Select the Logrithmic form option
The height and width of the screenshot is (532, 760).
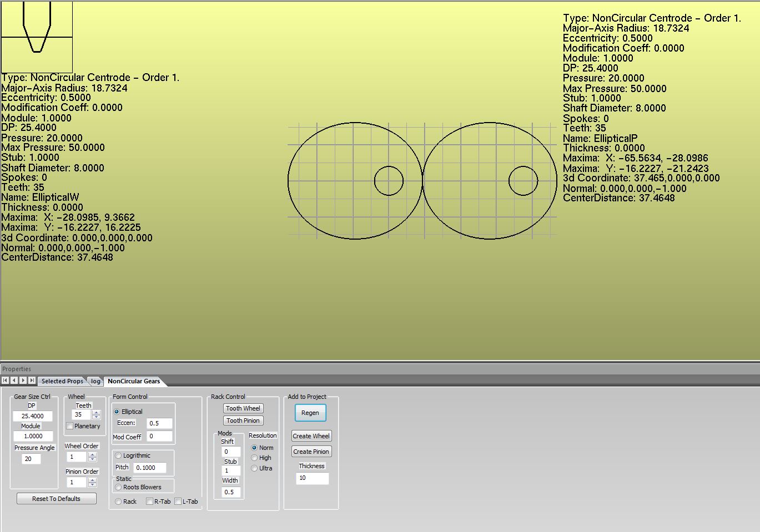tap(118, 455)
